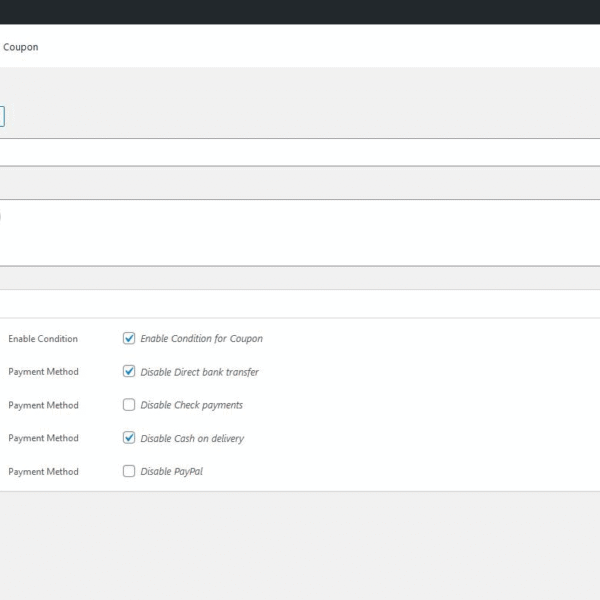This screenshot has height=600, width=600.
Task: Click the Disable PayPal text
Action: pos(172,471)
